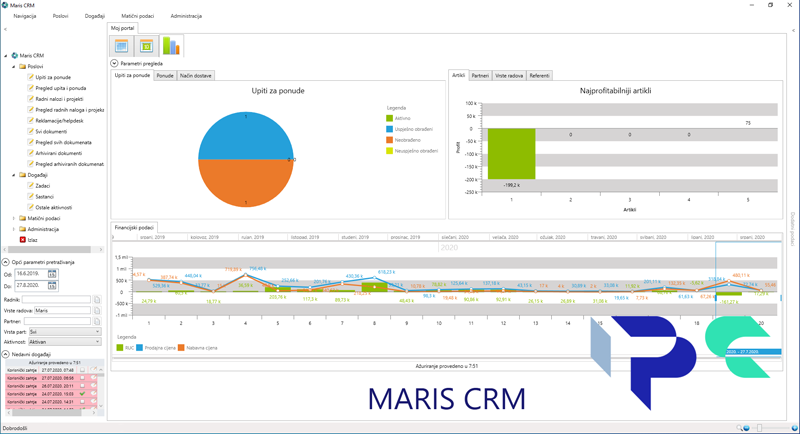Open the day calendar view icon in portal toolbar
Screen dimensions: 800x434
coord(146,46)
